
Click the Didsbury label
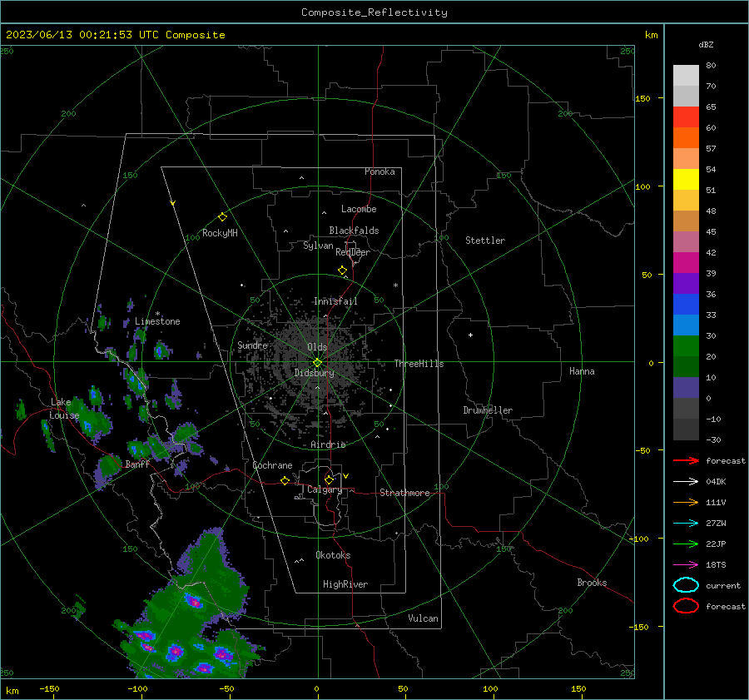pos(314,373)
